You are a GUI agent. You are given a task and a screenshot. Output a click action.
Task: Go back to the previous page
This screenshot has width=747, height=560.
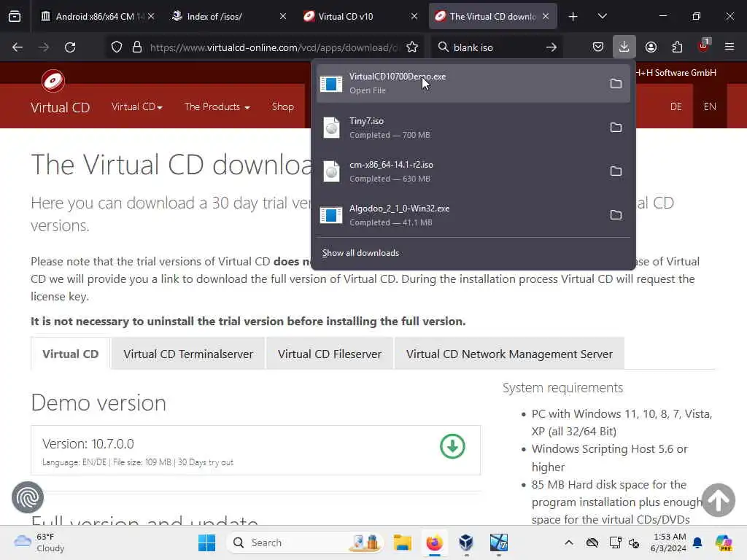coord(18,47)
